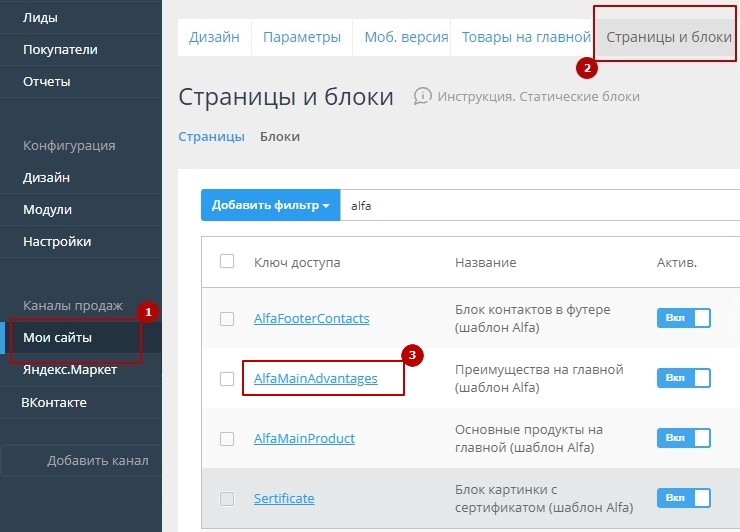The image size is (740, 532).
Task: Tick the checkbox beside AlfaFooterContacts
Action: (227, 319)
